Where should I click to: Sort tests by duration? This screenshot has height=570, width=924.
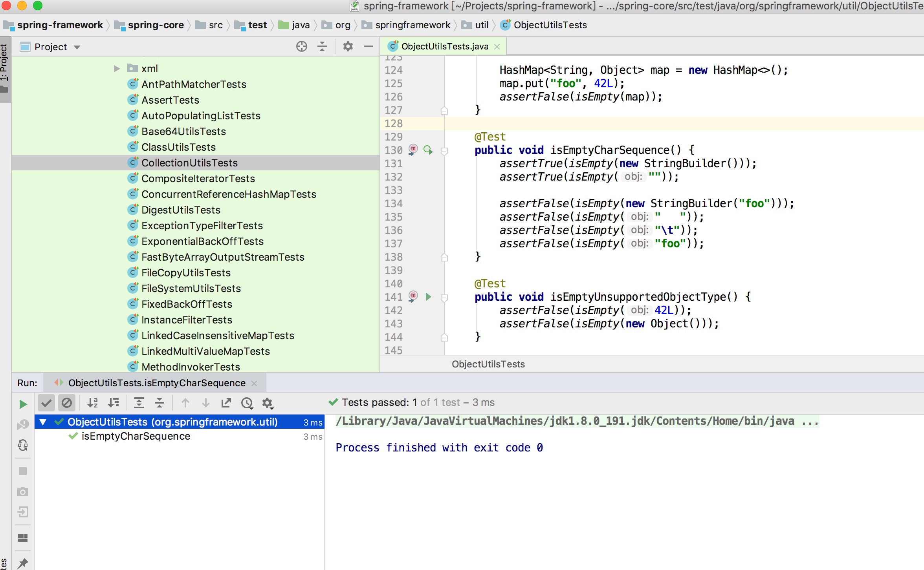114,403
